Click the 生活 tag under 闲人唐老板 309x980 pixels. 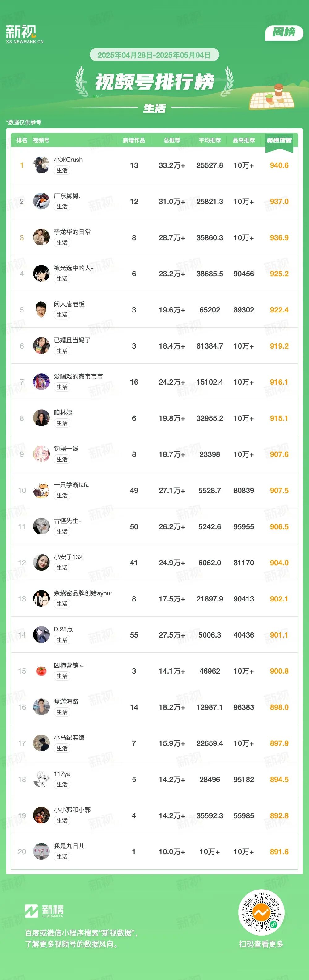(62, 315)
